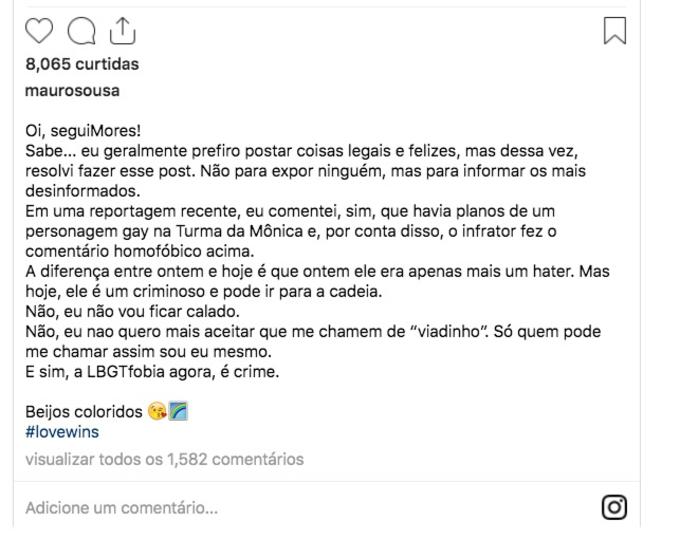Open comments via the speech bubble icon
680x558 pixels.
(80, 32)
